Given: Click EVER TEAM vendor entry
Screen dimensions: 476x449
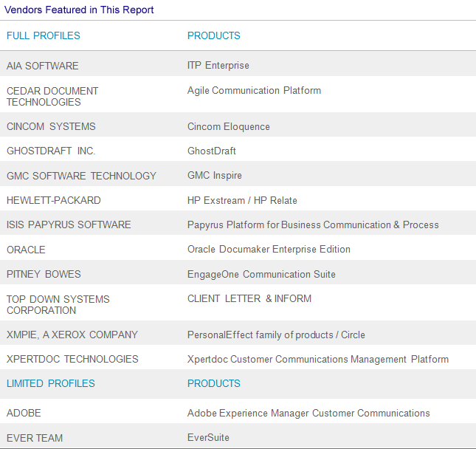Looking at the screenshot, I should click(x=35, y=438).
